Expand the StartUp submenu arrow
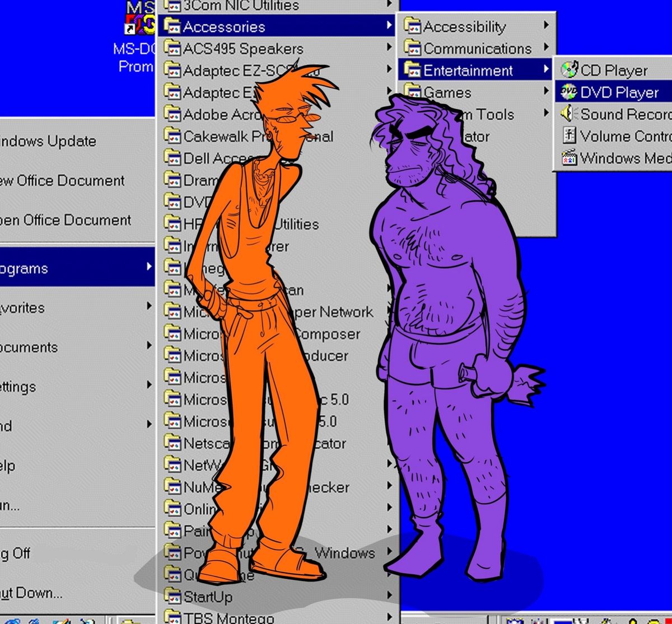 tap(389, 595)
